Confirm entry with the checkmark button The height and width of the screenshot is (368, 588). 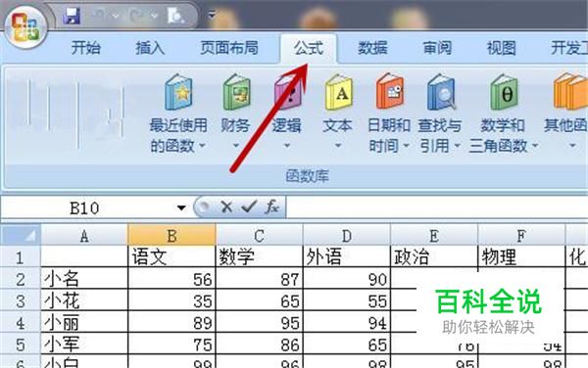[249, 207]
